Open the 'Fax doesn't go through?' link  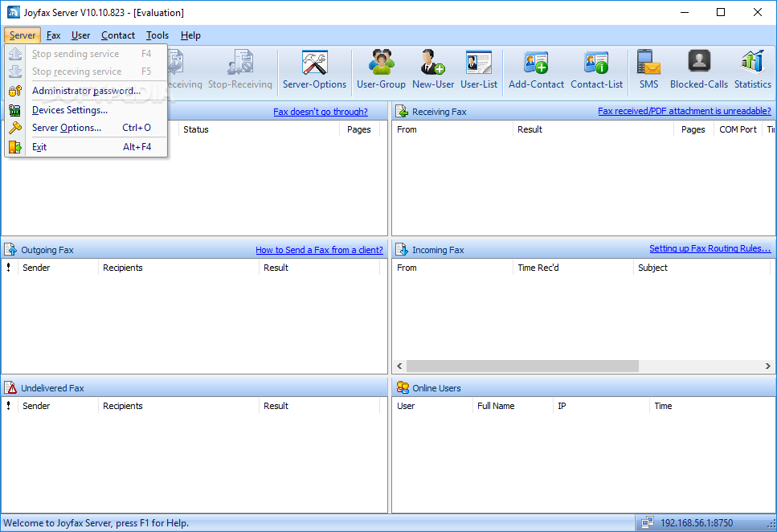321,112
